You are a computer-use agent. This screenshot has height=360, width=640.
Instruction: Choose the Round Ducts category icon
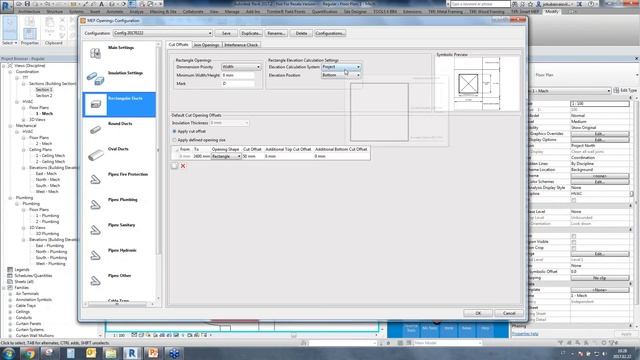[x=96, y=130]
